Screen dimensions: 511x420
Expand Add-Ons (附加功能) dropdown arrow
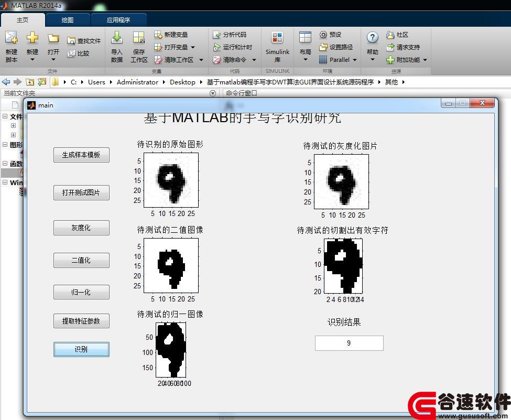click(x=425, y=60)
